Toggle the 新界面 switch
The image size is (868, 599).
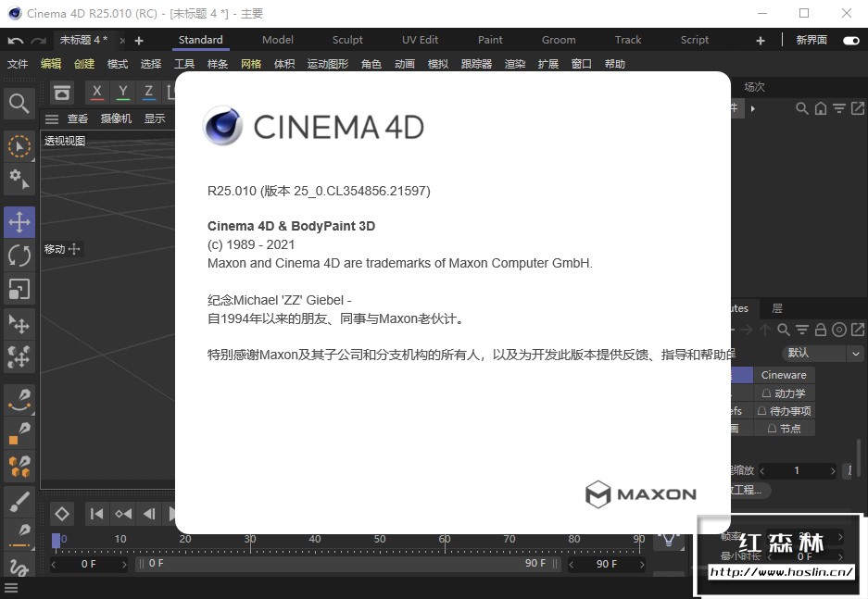point(850,41)
